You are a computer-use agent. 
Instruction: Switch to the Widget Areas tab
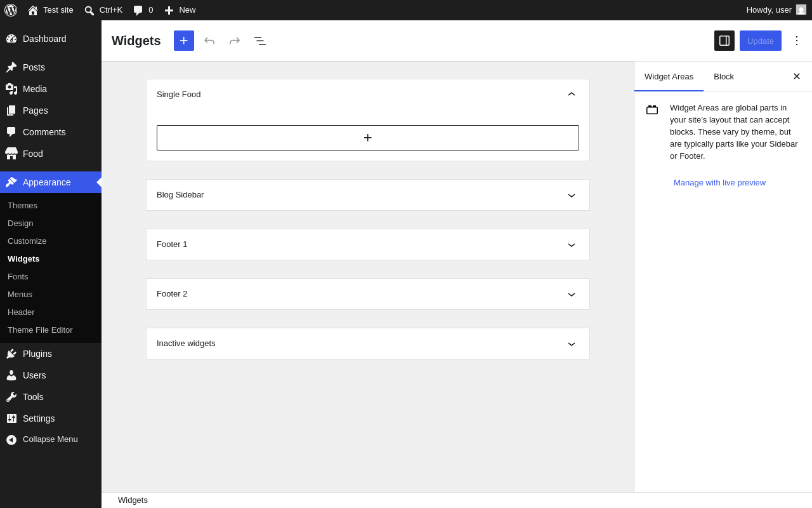tap(669, 77)
